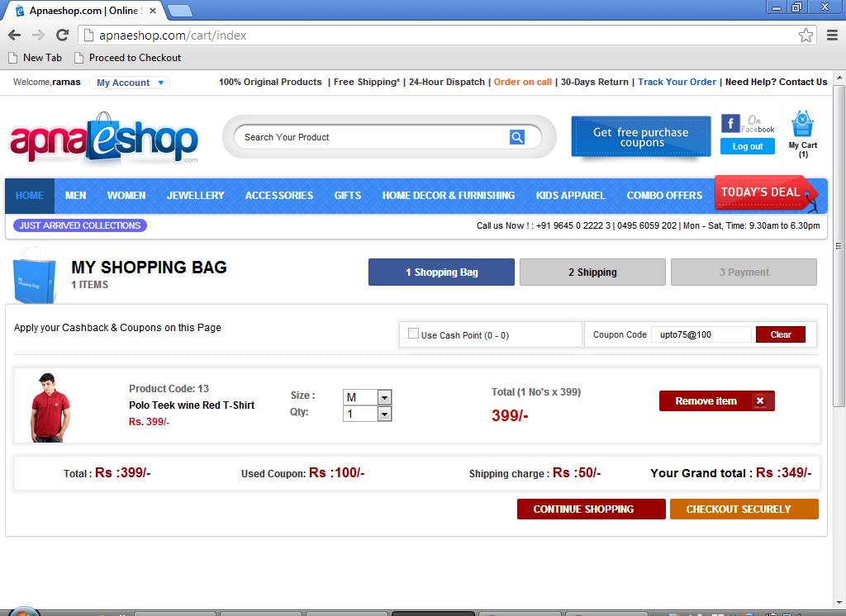The height and width of the screenshot is (616, 846).
Task: Clear the coupon code
Action: click(x=780, y=334)
